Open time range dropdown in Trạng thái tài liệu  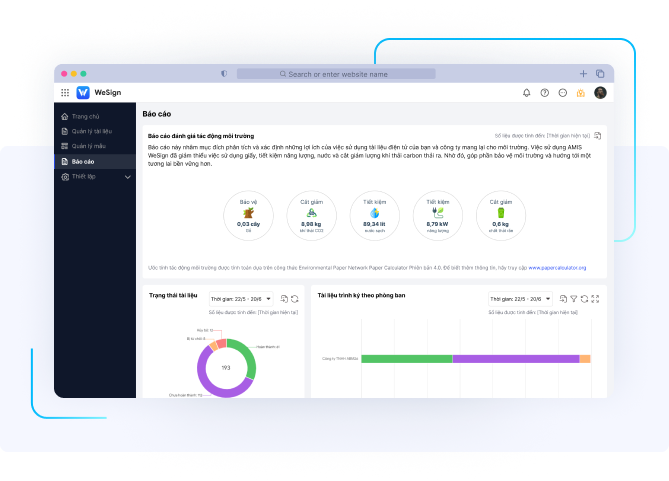[x=242, y=299]
